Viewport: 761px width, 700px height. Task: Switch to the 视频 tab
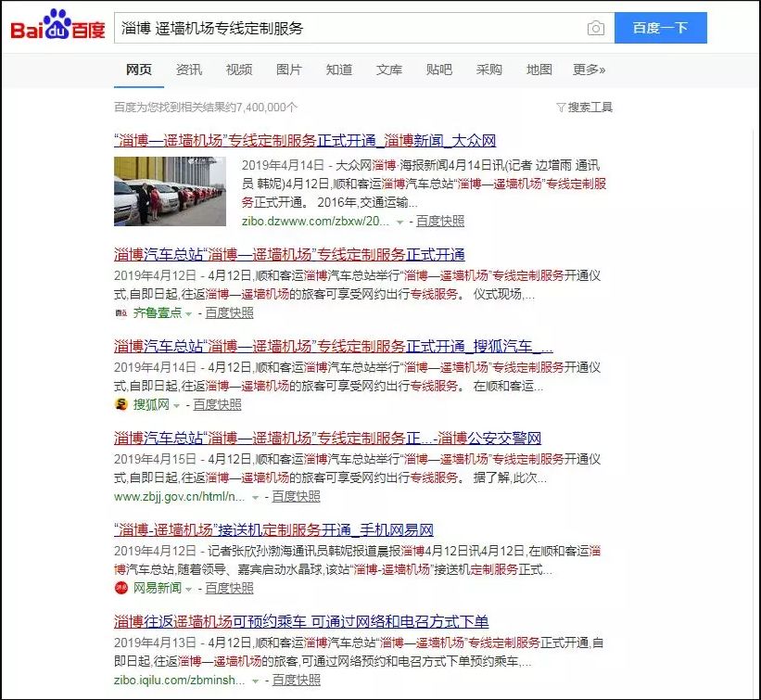click(239, 70)
